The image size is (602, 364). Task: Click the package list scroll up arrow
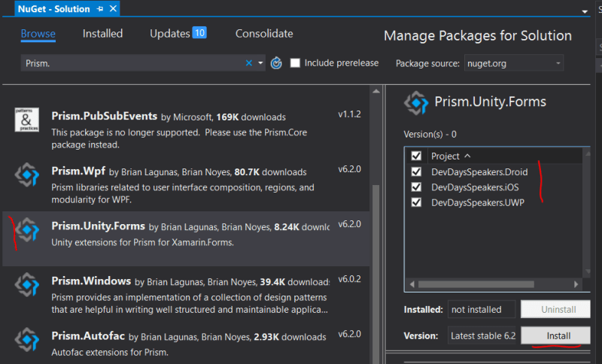point(375,91)
